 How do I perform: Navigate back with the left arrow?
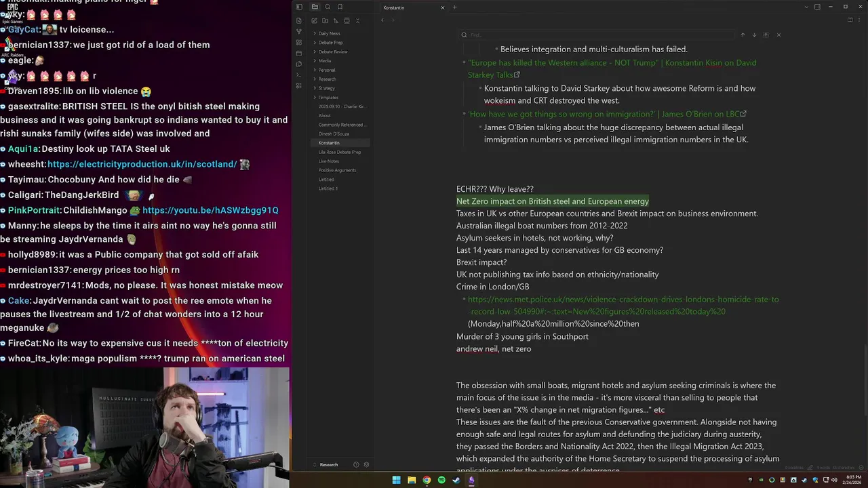tap(382, 20)
